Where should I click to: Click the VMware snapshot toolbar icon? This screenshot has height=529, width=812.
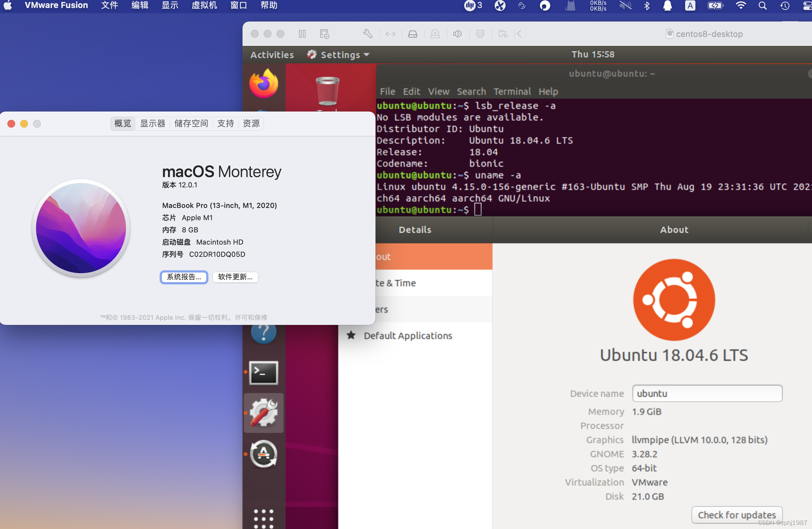point(324,34)
